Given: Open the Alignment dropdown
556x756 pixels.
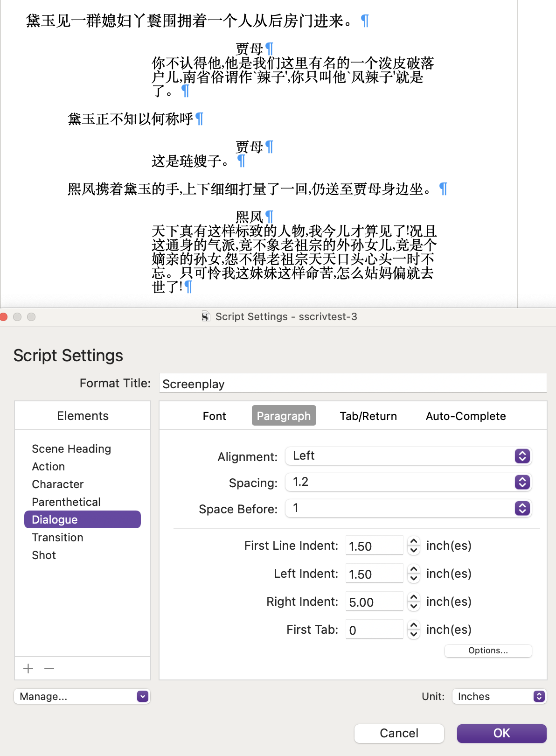Looking at the screenshot, I should pyautogui.click(x=408, y=456).
